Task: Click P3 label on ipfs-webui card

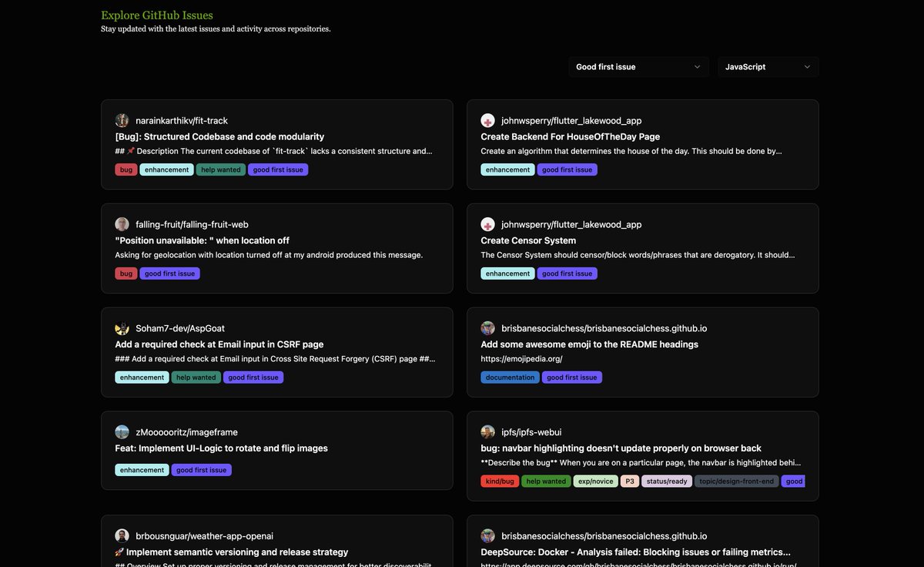Action: click(630, 481)
